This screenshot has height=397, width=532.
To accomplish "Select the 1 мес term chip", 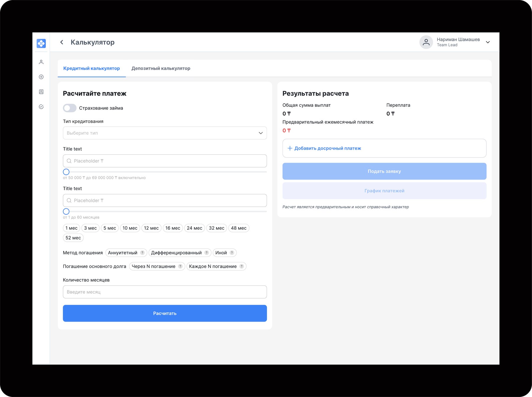I will [x=72, y=228].
